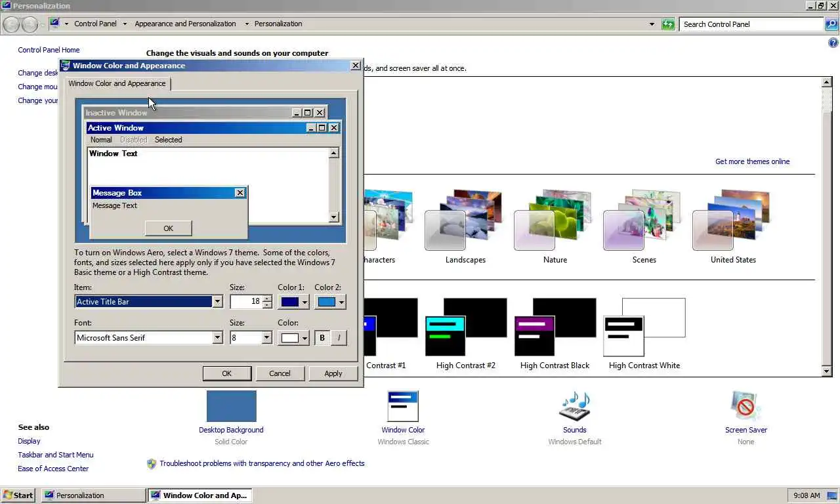Screen dimensions: 840x504
Task: Click themes list scroll down arrow
Action: [827, 371]
